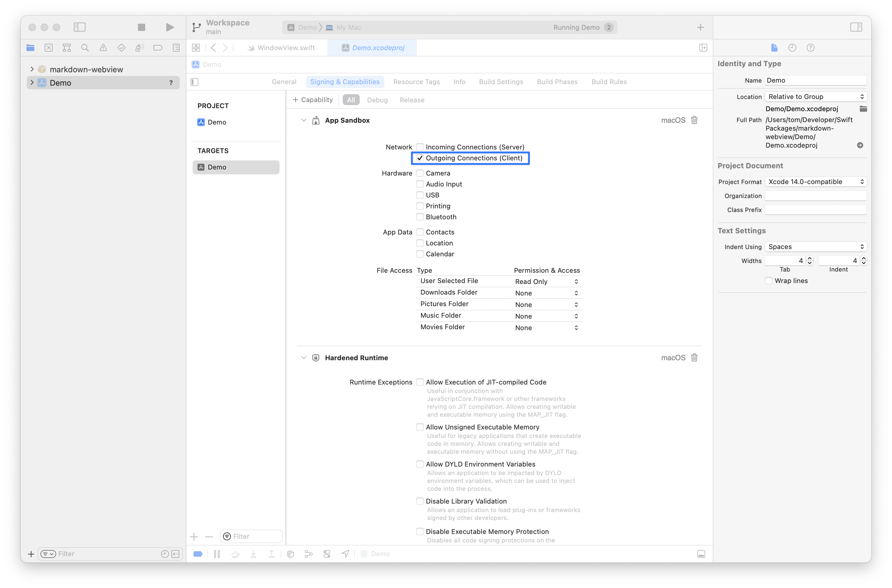Delete App Sandbox capability with trash icon
Viewport: 892px width, 588px height.
click(694, 120)
